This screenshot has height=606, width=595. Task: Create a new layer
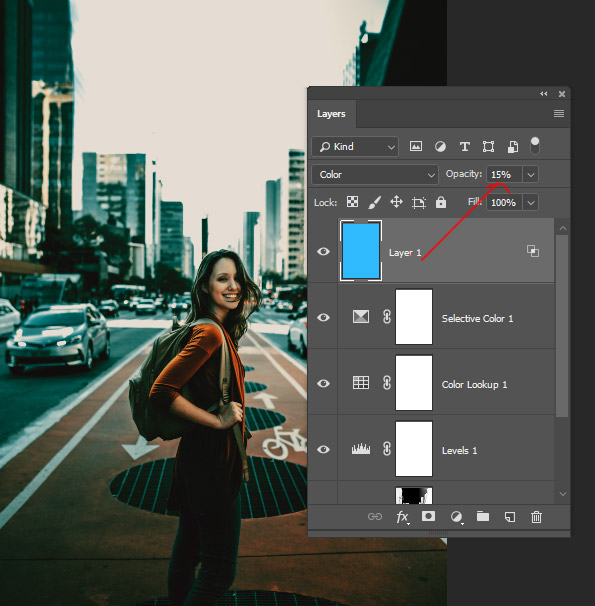click(x=510, y=517)
